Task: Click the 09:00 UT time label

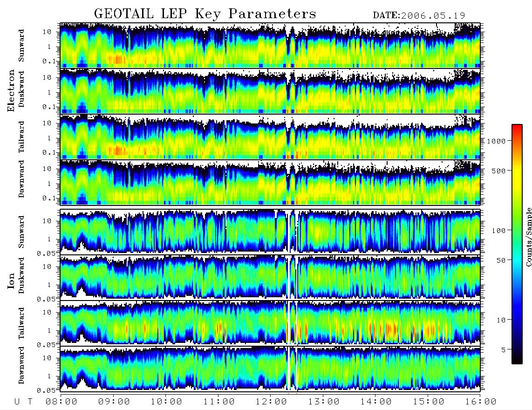Action: coord(114,402)
